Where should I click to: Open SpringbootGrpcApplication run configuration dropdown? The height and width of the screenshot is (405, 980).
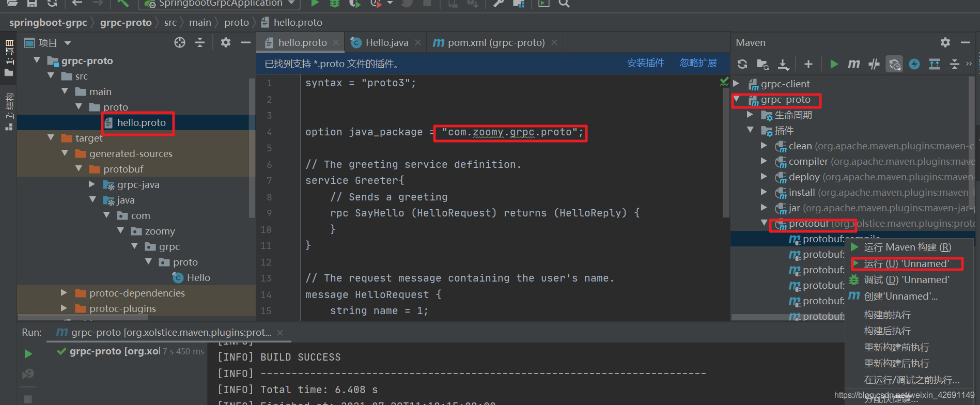(220, 4)
